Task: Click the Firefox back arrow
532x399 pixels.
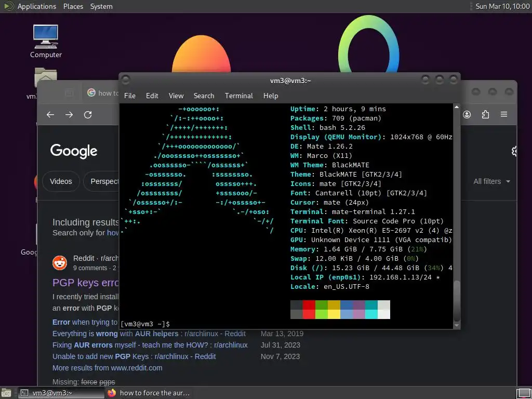Action: tap(50, 115)
